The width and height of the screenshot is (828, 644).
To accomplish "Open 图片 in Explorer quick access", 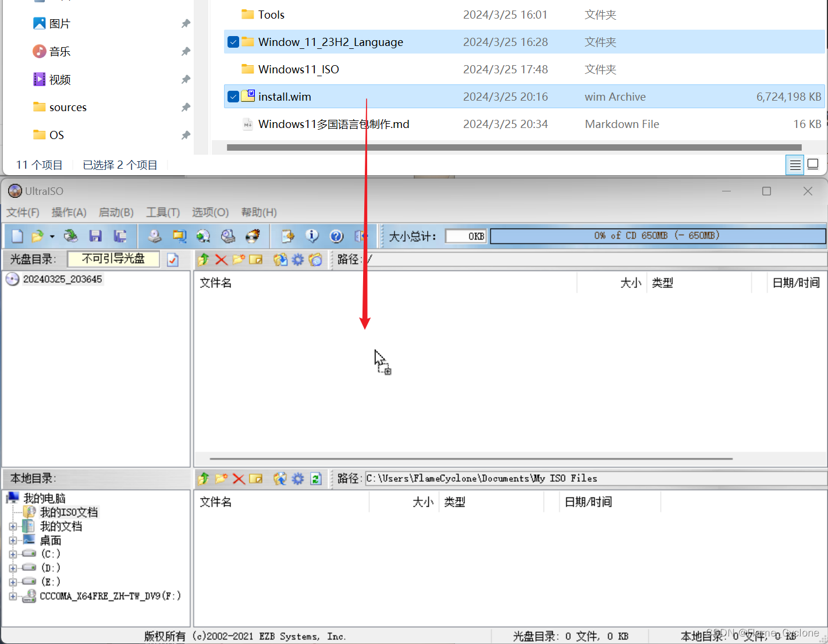I will coord(59,24).
